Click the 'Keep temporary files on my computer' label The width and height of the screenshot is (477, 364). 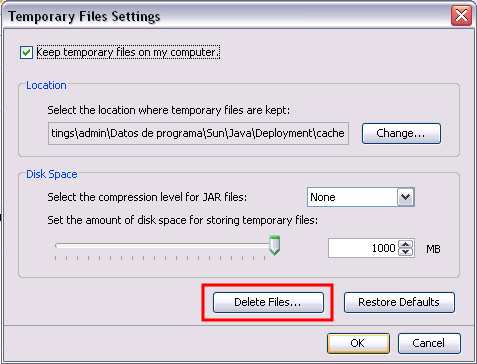[x=128, y=52]
